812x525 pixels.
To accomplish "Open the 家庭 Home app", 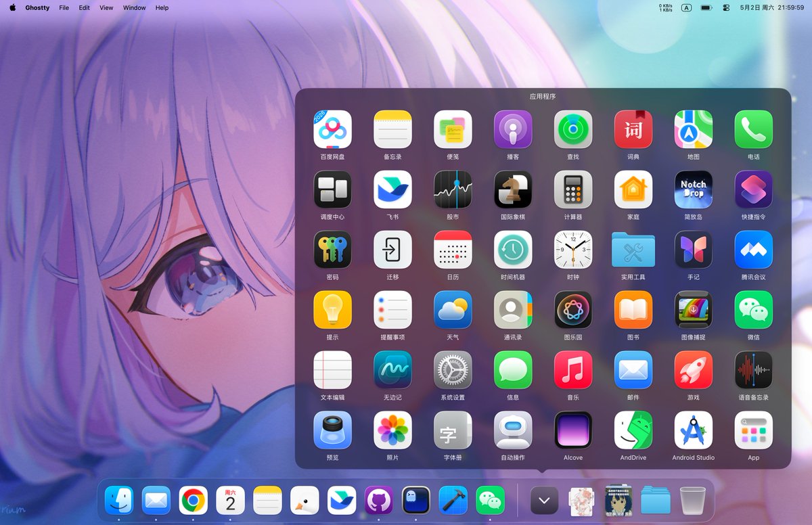I will click(633, 189).
